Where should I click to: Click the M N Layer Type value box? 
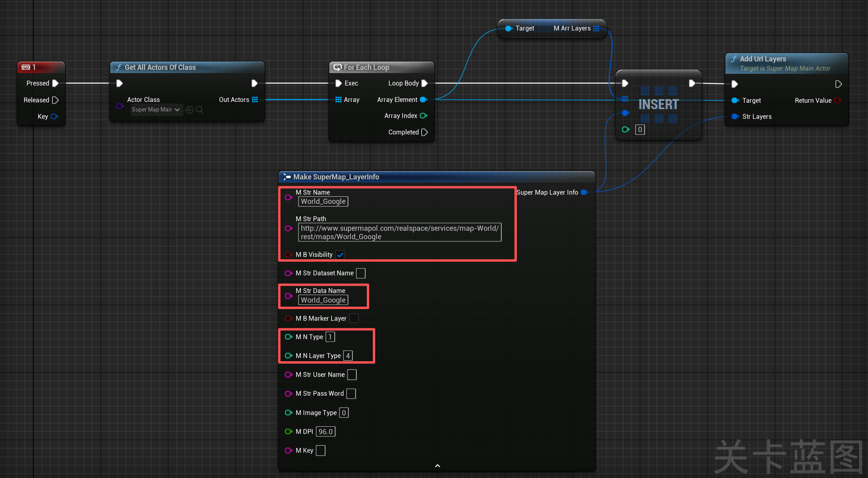(x=348, y=356)
